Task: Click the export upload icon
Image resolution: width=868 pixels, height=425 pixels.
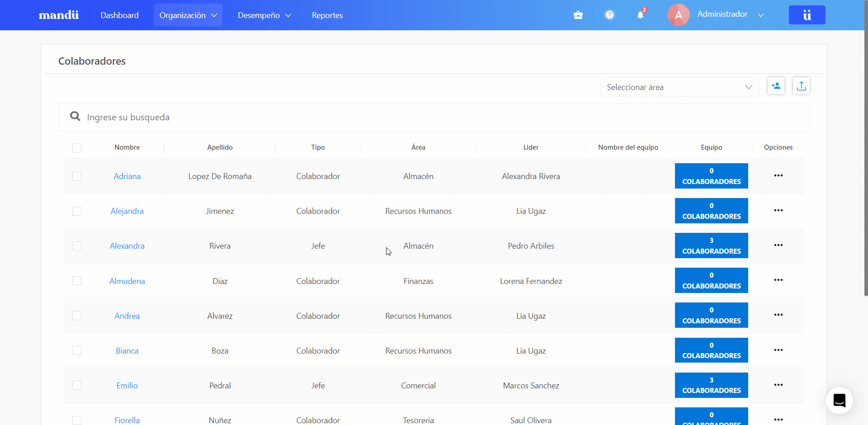Action: click(801, 86)
